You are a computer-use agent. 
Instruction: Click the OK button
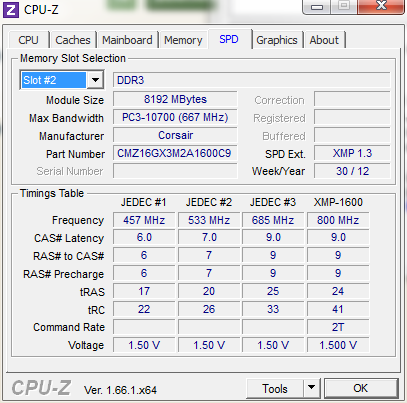coord(361,388)
